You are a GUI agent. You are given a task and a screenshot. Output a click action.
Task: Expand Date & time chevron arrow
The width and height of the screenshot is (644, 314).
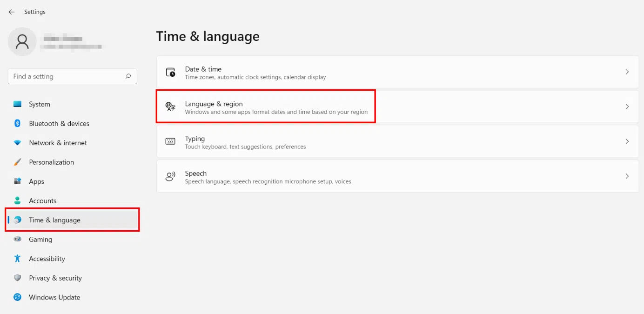click(x=627, y=72)
